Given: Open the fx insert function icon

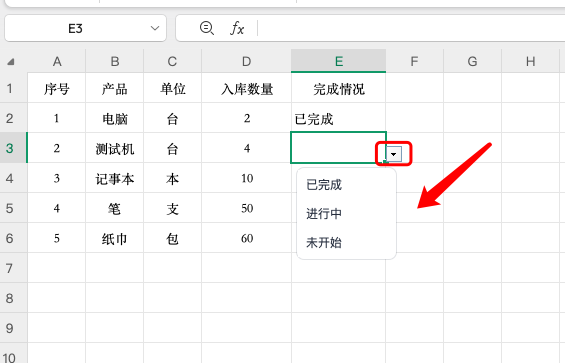Looking at the screenshot, I should click(x=237, y=28).
